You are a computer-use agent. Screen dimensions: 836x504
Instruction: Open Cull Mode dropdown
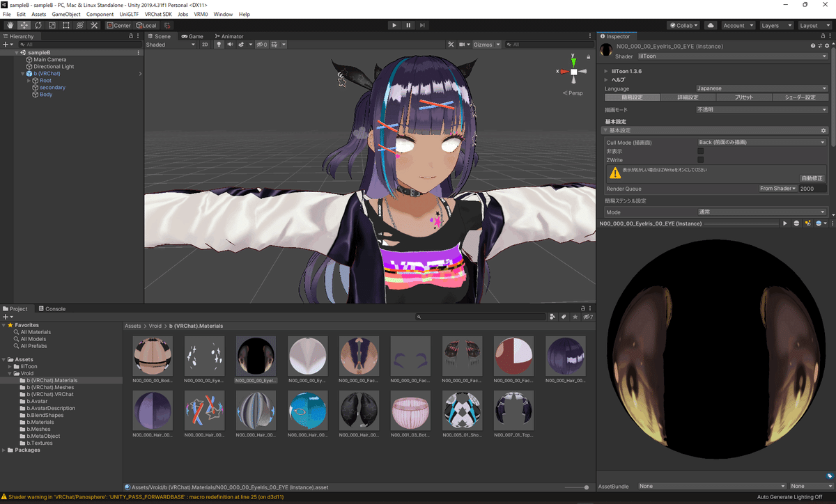click(762, 142)
